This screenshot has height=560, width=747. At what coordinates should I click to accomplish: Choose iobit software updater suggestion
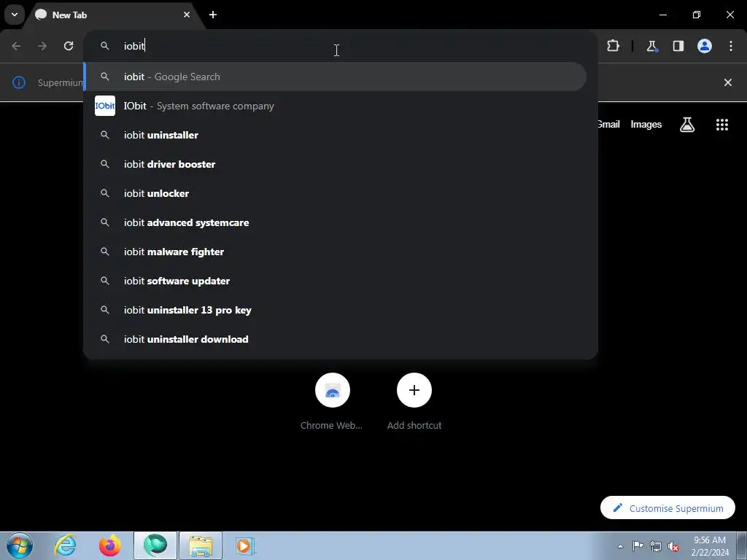336,281
